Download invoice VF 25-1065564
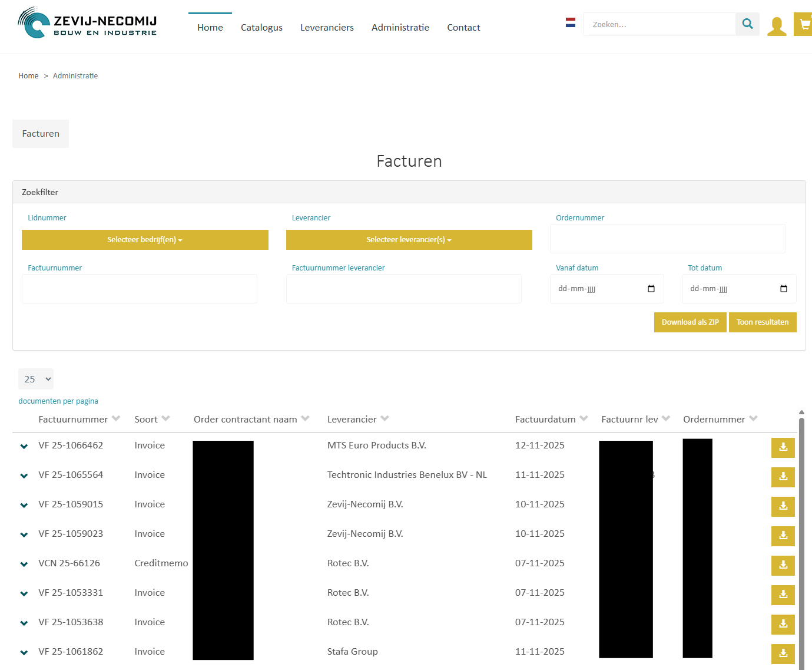Image resolution: width=812 pixels, height=670 pixels. (x=783, y=477)
